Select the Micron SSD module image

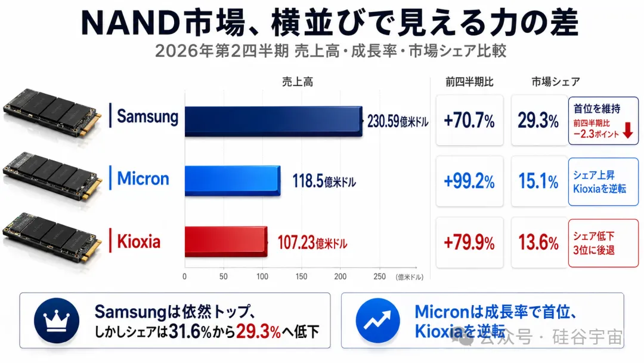click(x=52, y=176)
